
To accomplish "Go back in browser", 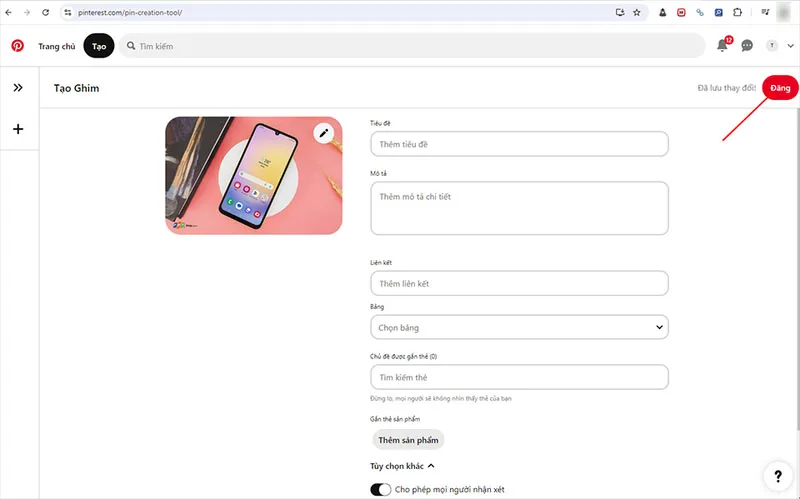I will tap(9, 12).
